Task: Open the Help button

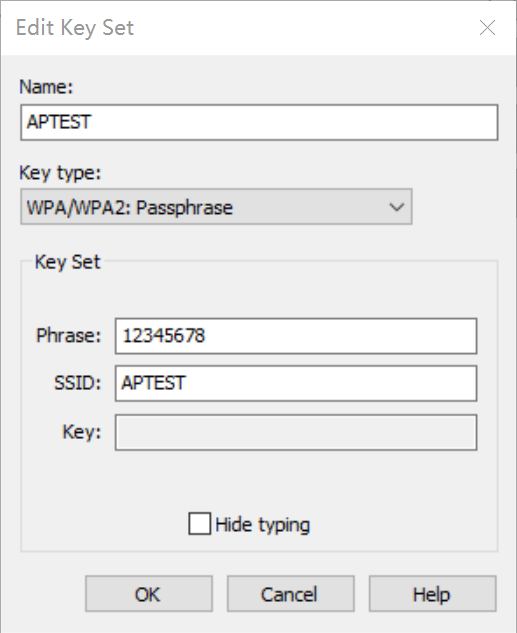Action: [x=432, y=594]
